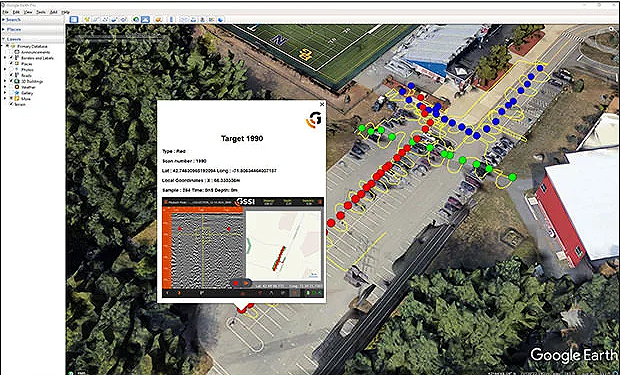
Task: Uncheck the Borders and Labels layer
Action: point(11,58)
